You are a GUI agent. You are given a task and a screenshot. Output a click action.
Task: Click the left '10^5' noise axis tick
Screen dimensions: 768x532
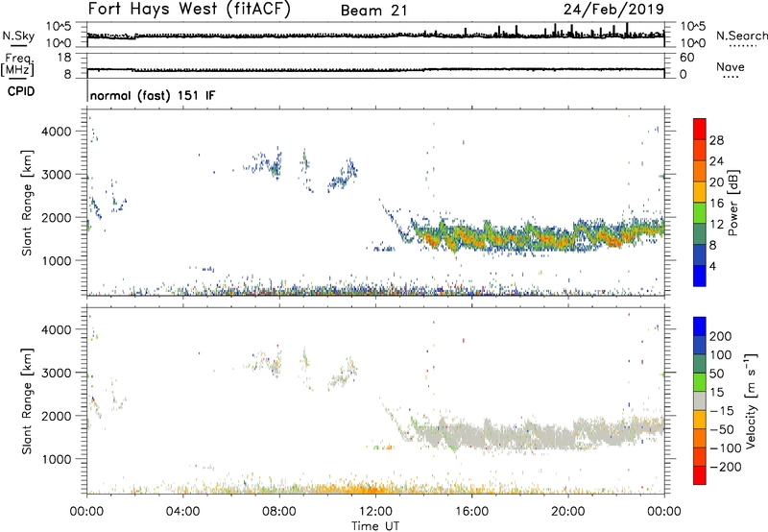coord(59,27)
